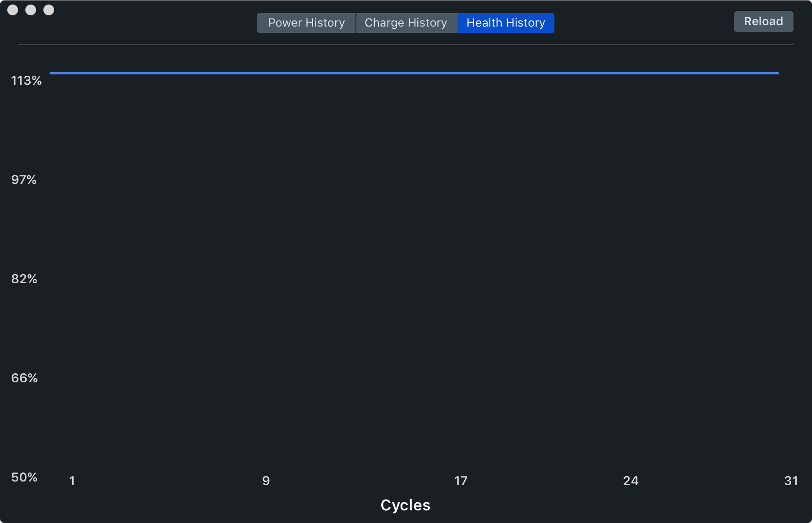Image resolution: width=812 pixels, height=523 pixels.
Task: Click the red close window button
Action: point(13,10)
